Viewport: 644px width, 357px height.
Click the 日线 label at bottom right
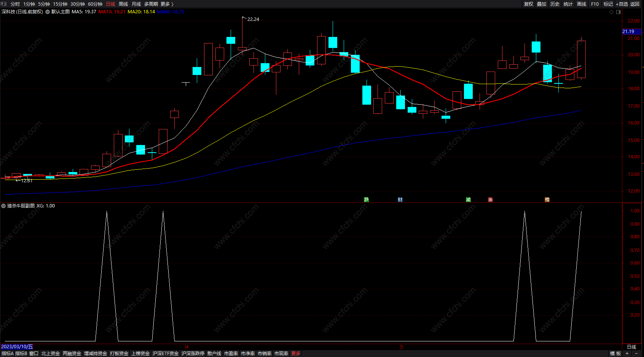pos(631,347)
